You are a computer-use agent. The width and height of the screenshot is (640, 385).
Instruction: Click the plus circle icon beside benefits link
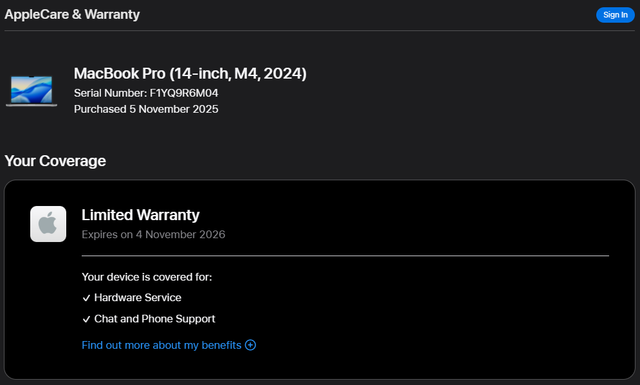click(250, 345)
